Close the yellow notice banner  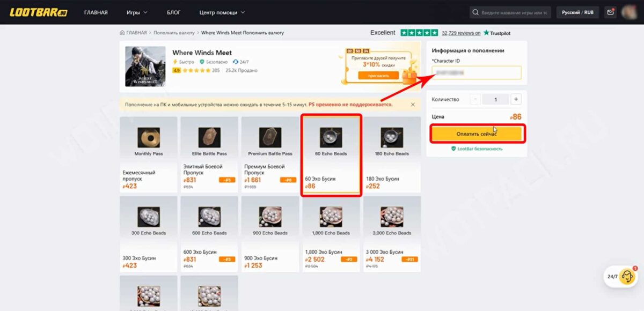tap(413, 105)
